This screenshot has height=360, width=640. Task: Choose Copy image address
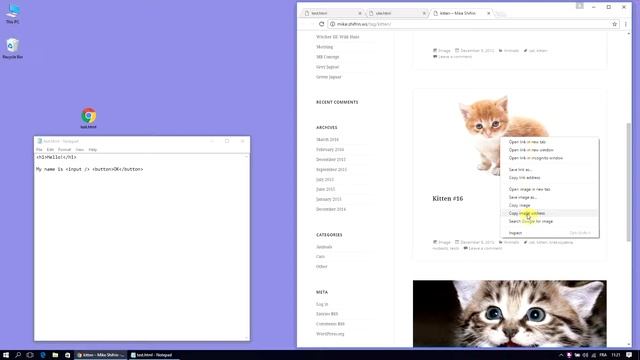(549, 213)
